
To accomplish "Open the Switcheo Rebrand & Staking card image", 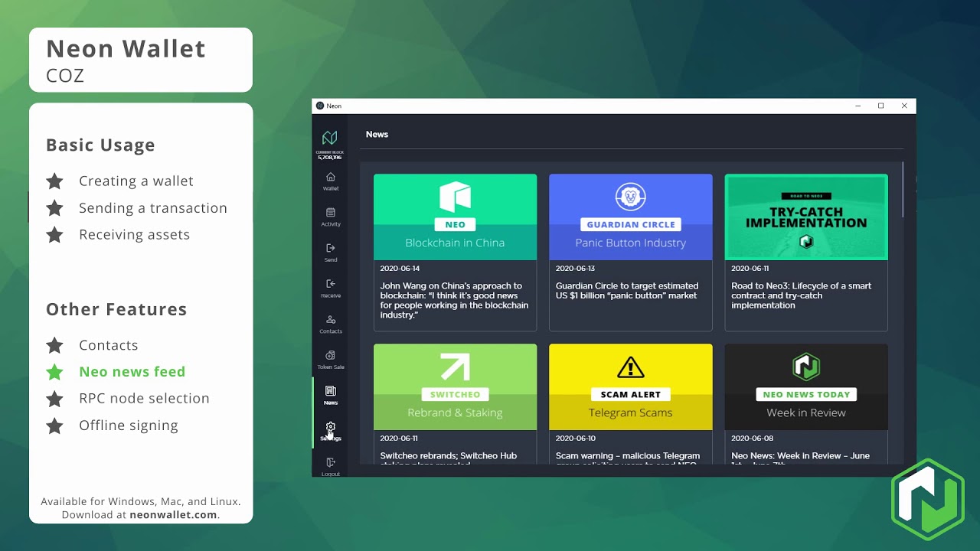I will tap(455, 386).
